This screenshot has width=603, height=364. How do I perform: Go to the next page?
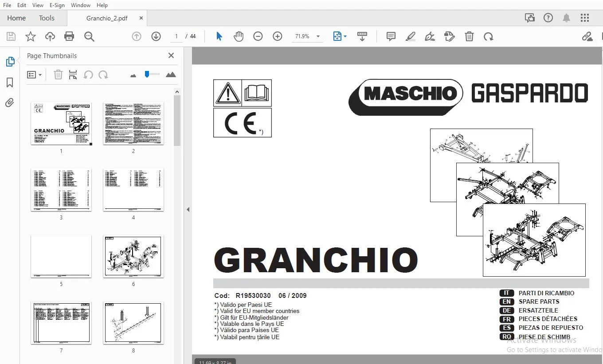coord(156,37)
